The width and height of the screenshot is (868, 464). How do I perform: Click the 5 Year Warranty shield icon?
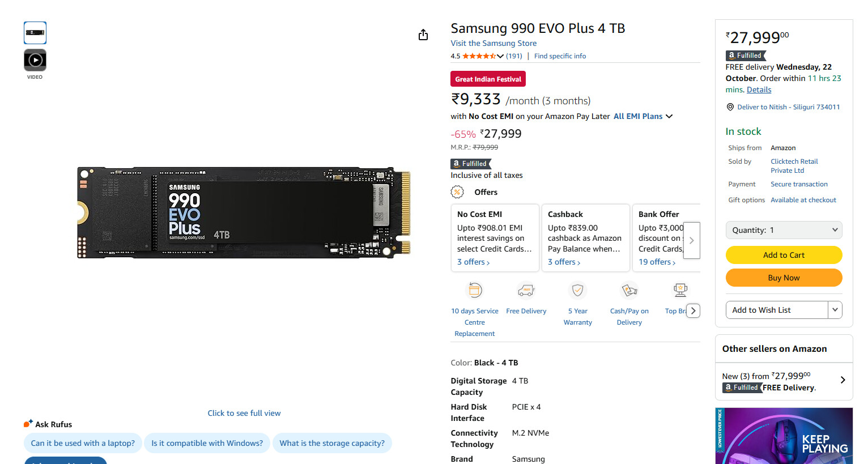click(x=577, y=291)
